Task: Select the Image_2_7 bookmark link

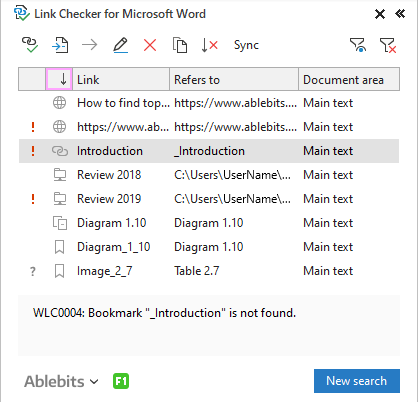Action: [105, 271]
